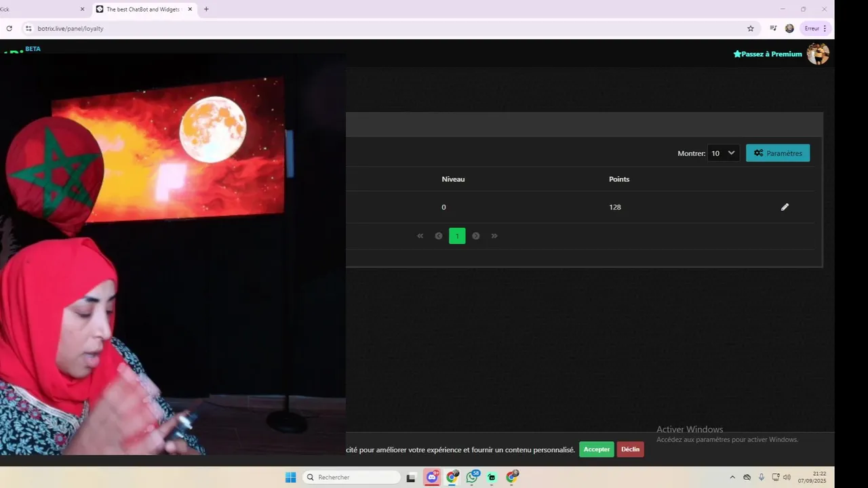Open the Chrome icon next to Discord
868x488 pixels.
[452, 477]
